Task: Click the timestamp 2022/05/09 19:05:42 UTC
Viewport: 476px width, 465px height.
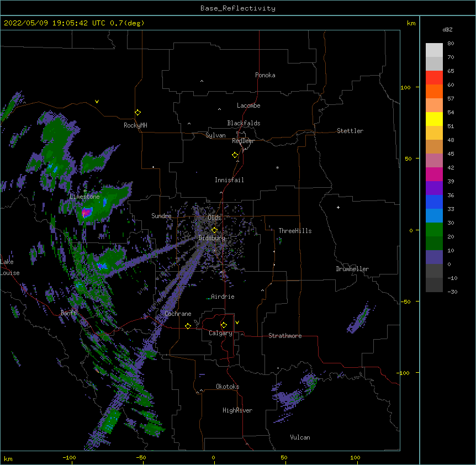Action: (55, 23)
